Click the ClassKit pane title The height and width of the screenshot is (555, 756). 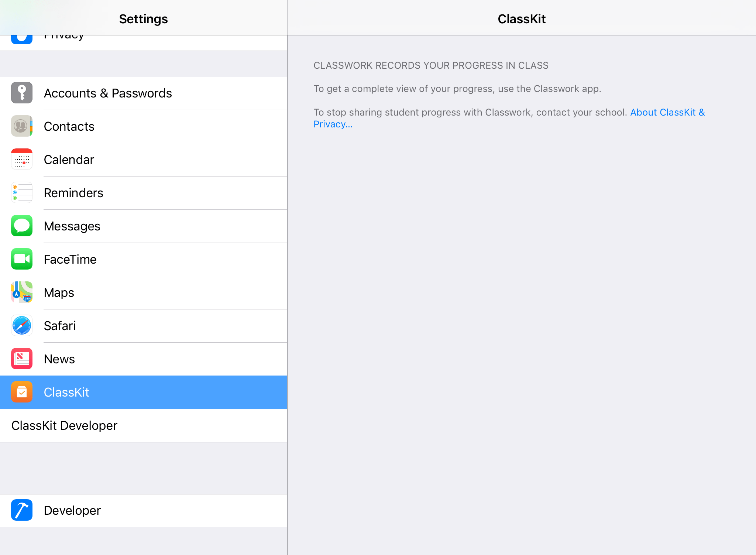(x=522, y=18)
